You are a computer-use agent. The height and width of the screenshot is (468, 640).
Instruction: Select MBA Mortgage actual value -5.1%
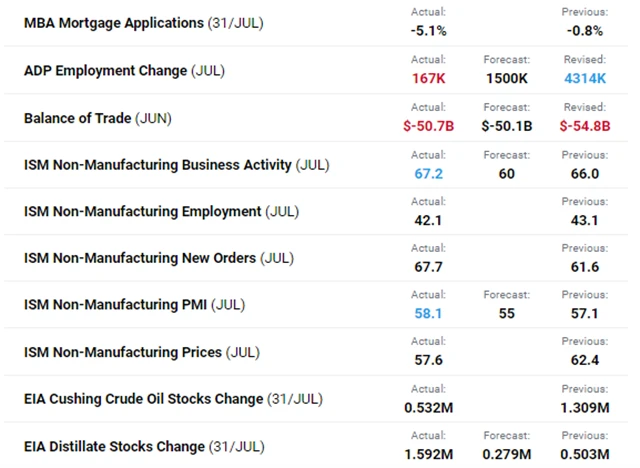tap(428, 31)
